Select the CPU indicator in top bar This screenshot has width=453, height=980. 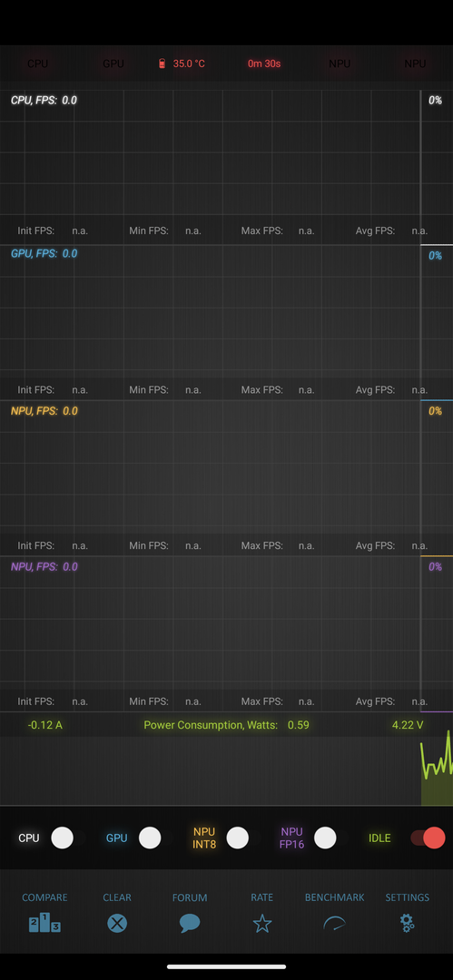[x=37, y=64]
